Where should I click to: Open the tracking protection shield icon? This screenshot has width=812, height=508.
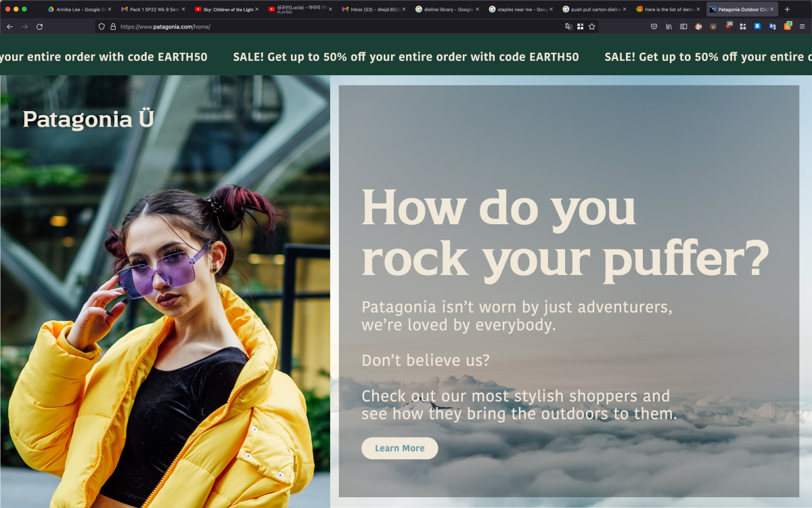(101, 26)
